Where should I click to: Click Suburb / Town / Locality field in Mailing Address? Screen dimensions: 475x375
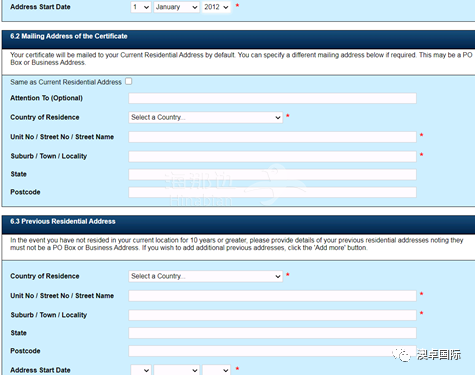(272, 156)
